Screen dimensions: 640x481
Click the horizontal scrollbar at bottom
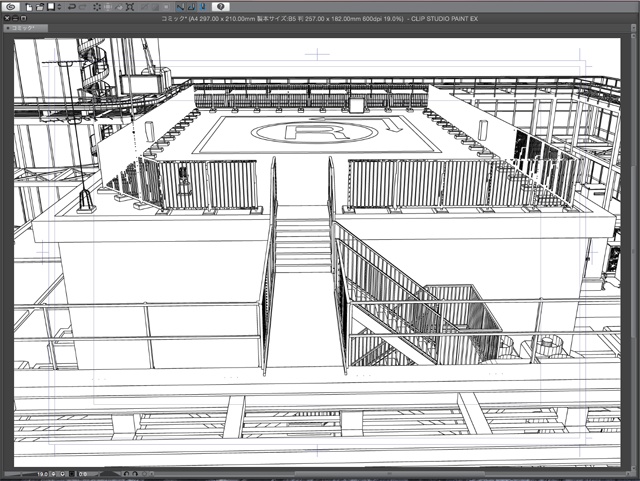tap(388, 474)
